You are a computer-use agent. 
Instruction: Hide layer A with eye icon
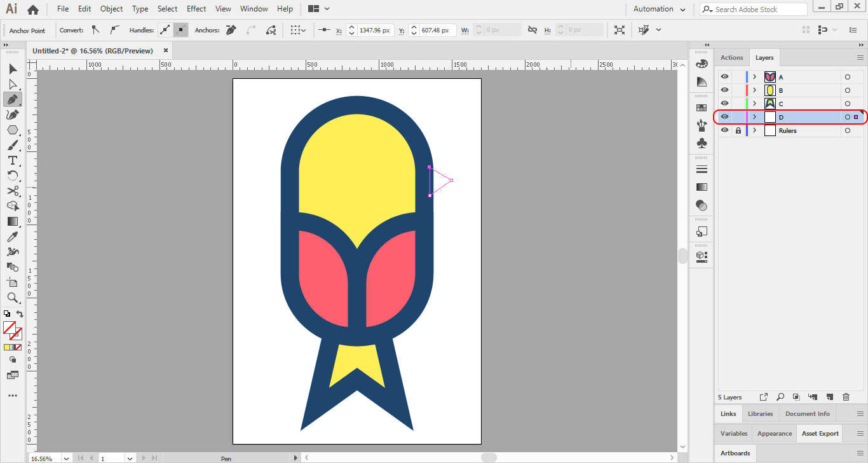pyautogui.click(x=724, y=77)
